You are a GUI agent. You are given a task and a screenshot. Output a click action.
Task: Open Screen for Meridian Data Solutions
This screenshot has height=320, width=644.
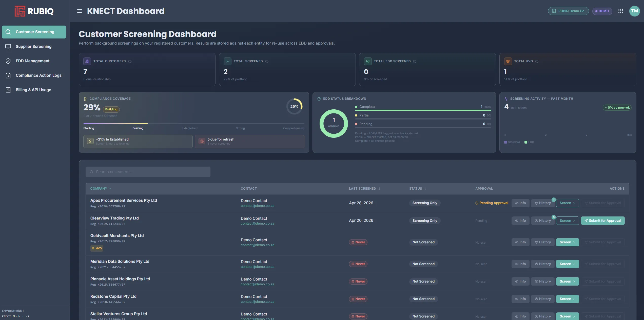(x=567, y=264)
